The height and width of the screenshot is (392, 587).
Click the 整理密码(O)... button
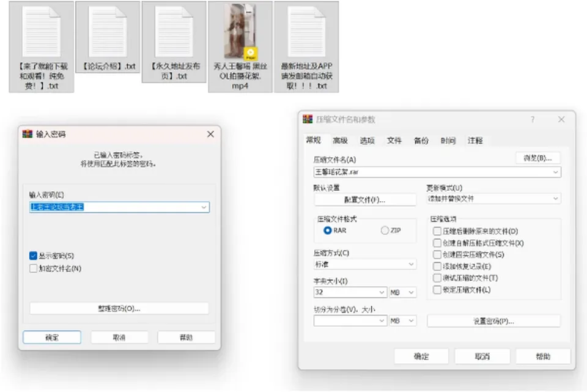point(119,308)
